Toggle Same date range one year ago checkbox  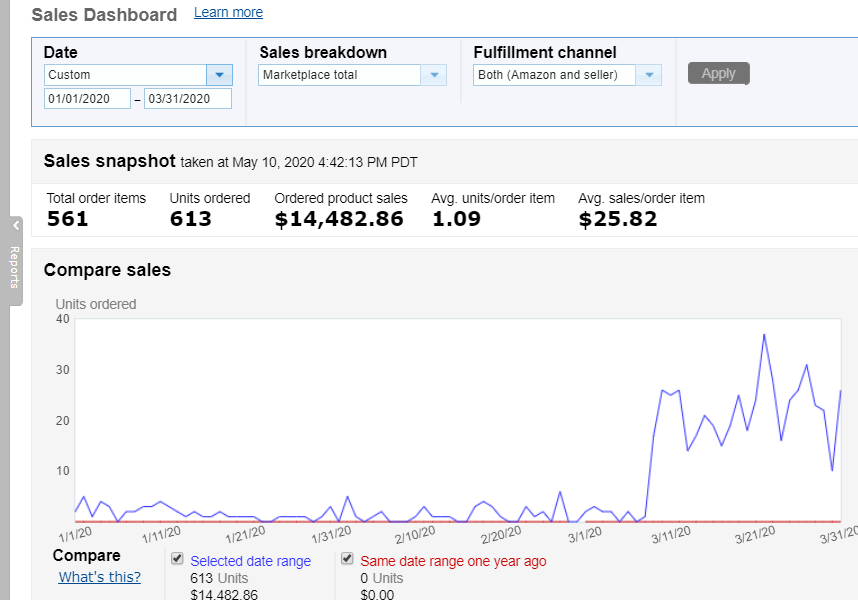point(347,559)
